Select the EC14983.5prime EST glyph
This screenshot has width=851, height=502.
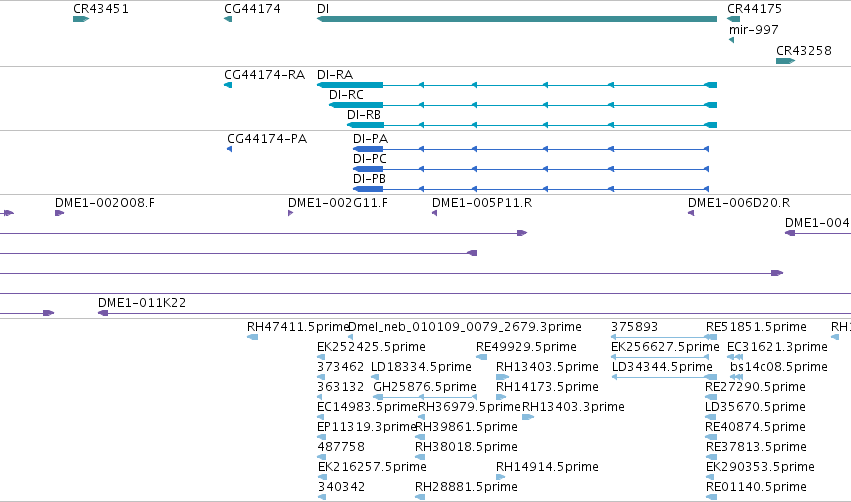click(x=321, y=417)
